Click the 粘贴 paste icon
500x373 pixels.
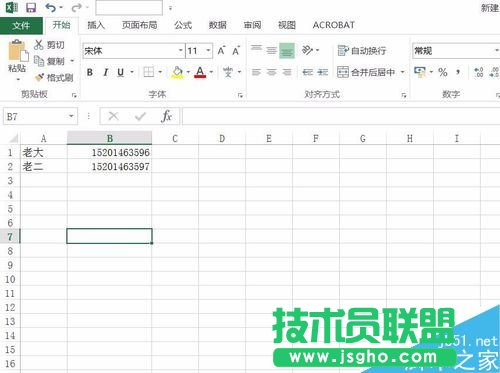coord(17,51)
